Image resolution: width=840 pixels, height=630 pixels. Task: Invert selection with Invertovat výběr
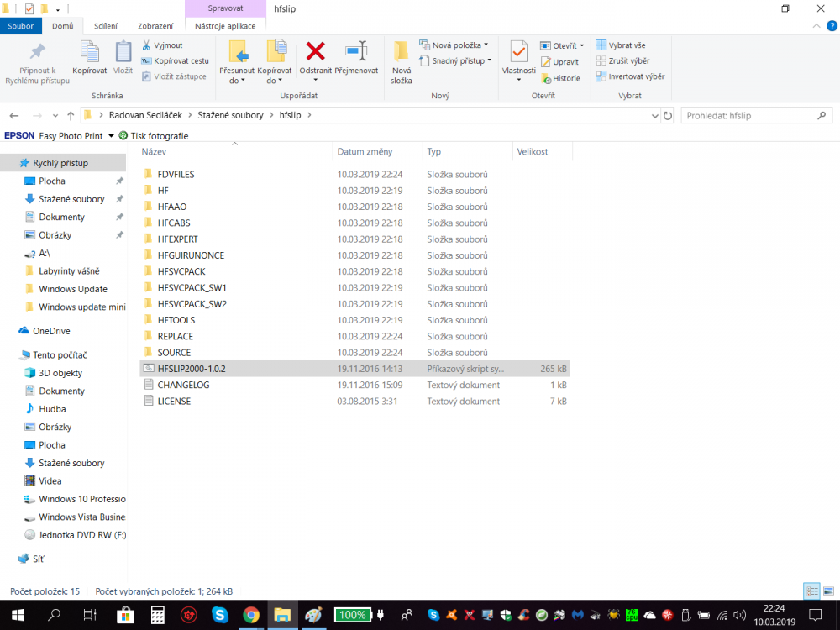630,76
